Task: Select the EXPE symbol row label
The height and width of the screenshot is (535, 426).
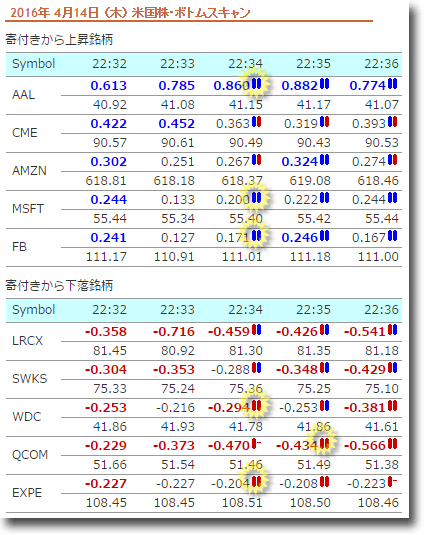Action: pos(27,493)
